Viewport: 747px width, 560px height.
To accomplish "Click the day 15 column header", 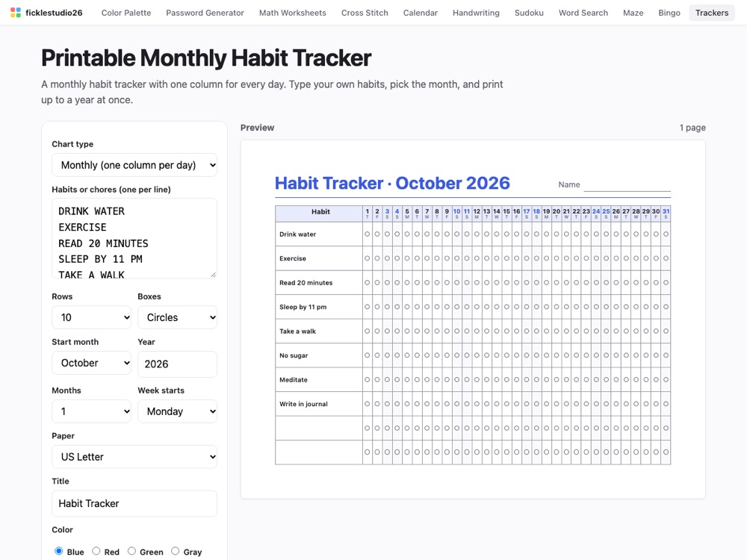I will click(x=506, y=214).
